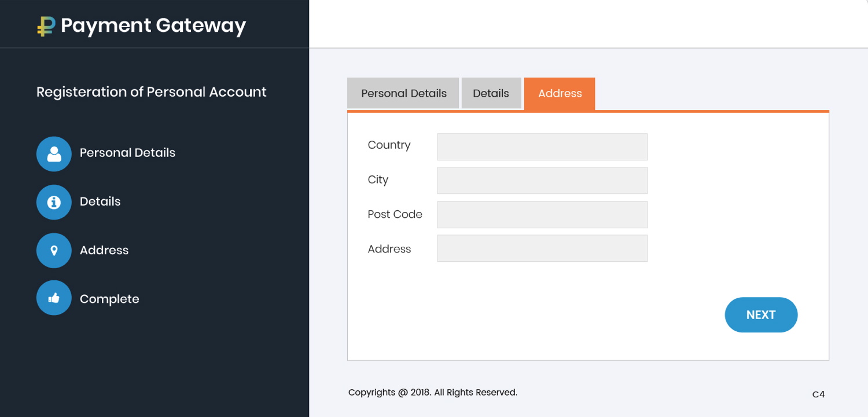Click into the City text field

pyautogui.click(x=542, y=181)
